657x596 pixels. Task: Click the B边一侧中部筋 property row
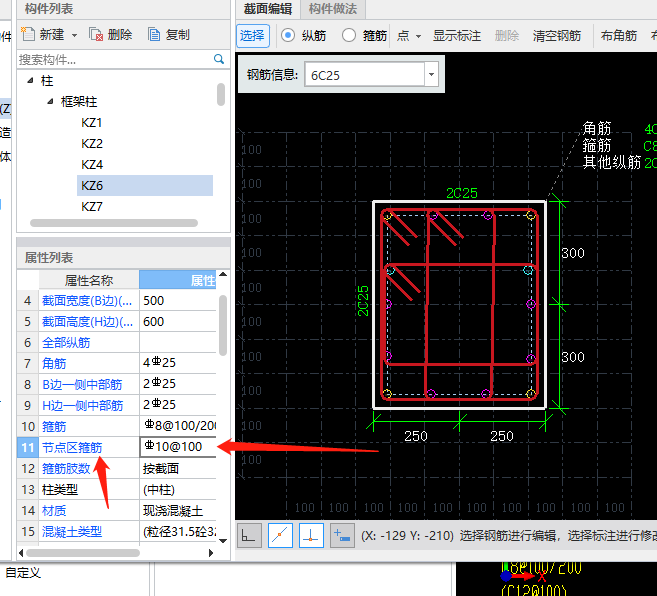pos(116,384)
